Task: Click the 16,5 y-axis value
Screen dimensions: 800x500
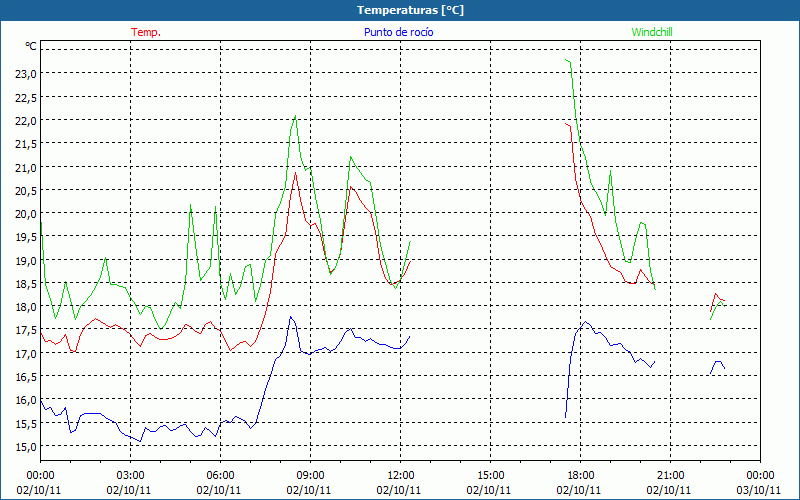Action: coord(26,377)
